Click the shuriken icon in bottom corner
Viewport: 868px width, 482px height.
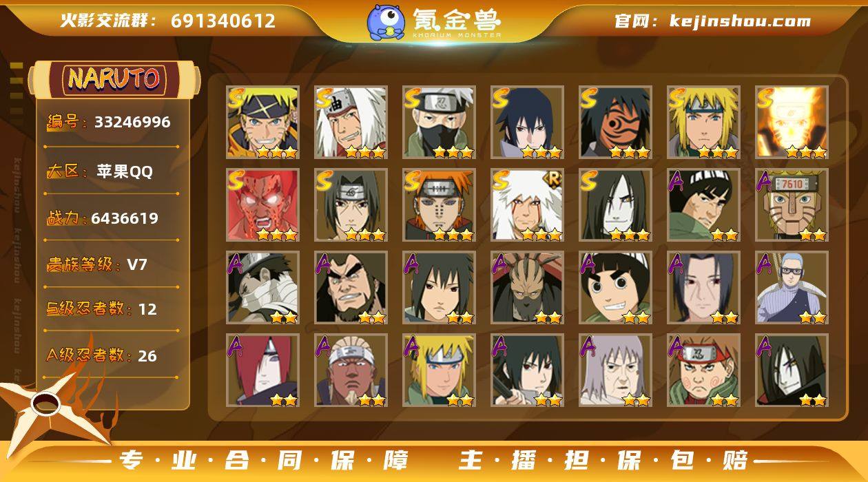pyautogui.click(x=48, y=408)
